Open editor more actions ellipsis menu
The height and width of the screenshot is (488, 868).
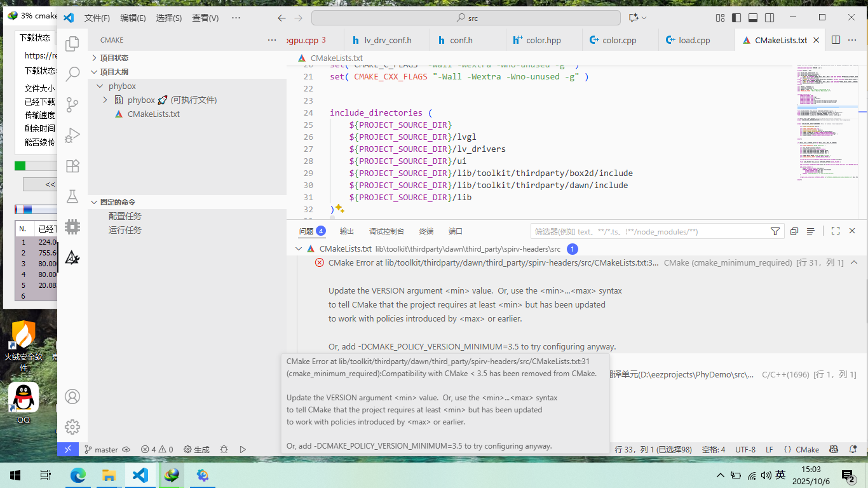tap(852, 39)
